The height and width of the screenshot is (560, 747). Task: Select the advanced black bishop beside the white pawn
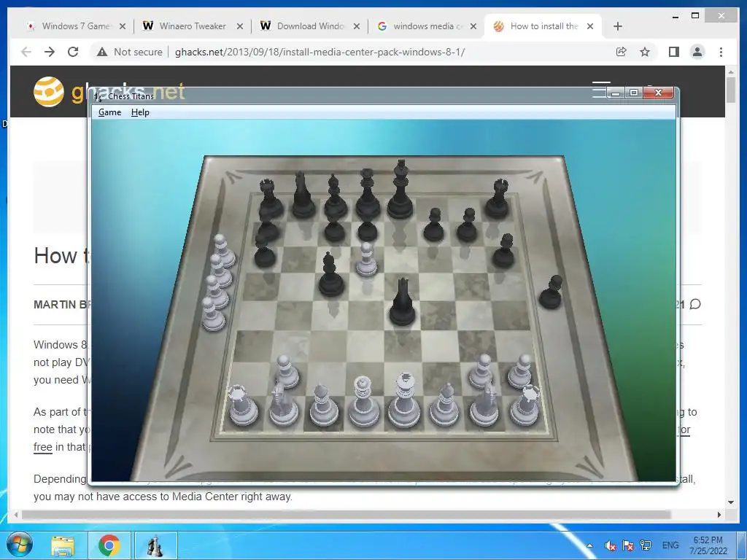pos(331,274)
